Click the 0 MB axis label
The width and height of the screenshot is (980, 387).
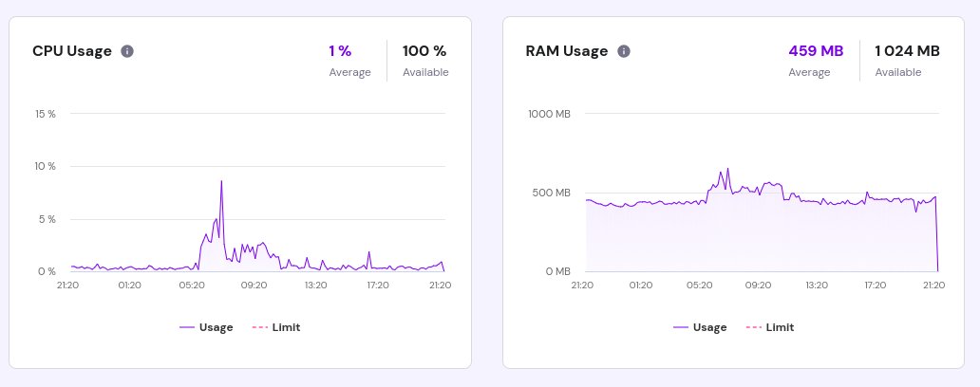[557, 271]
